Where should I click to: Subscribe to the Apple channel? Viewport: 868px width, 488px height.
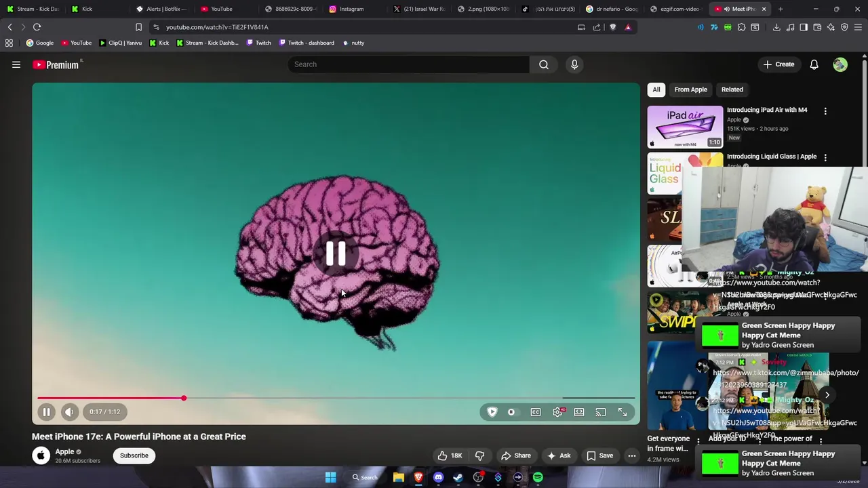click(x=134, y=455)
